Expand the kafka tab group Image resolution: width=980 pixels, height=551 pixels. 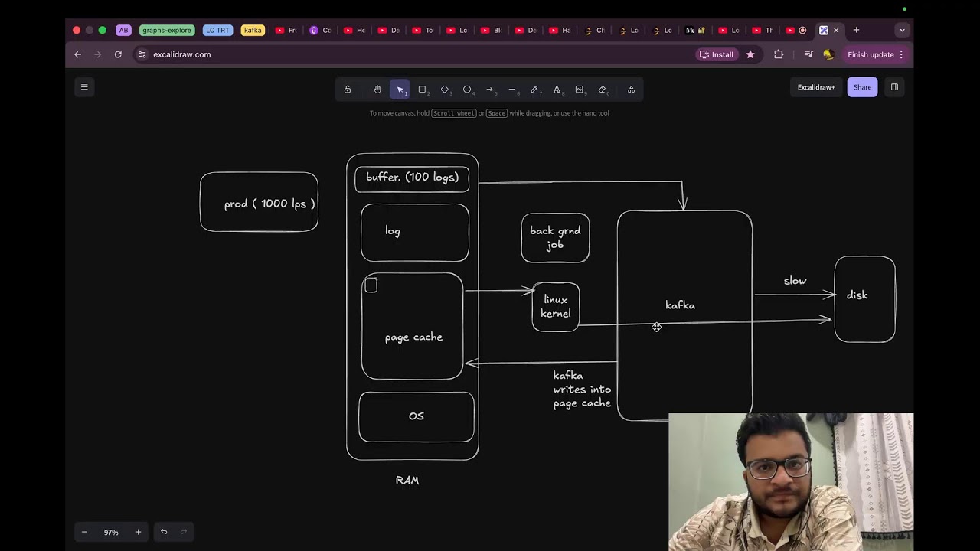tap(253, 31)
